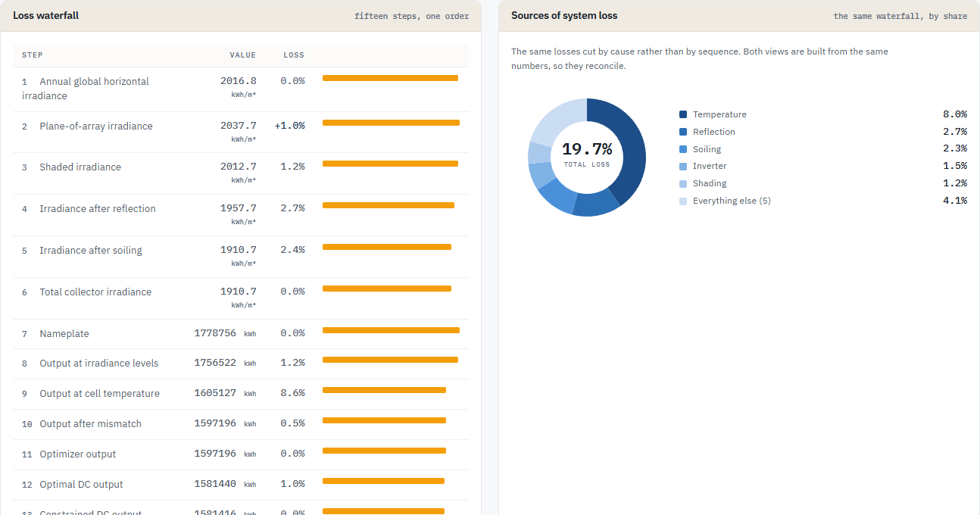Select the Optimal DC output row
The height and width of the screenshot is (515, 980).
(x=241, y=485)
